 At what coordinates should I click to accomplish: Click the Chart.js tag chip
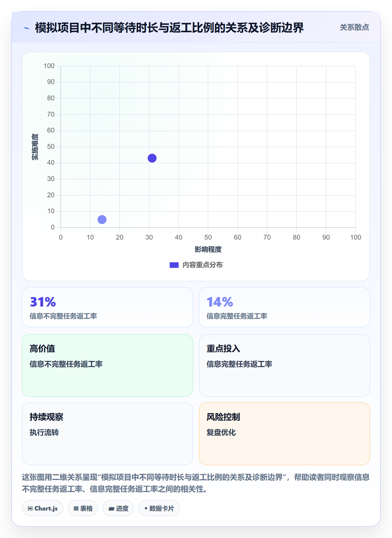coord(43,508)
